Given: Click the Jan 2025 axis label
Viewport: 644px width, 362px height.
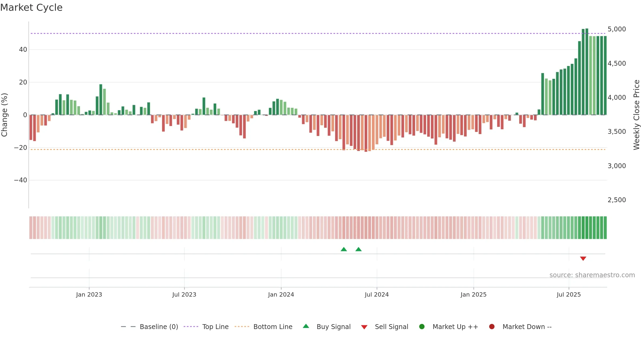Looking at the screenshot, I should [x=474, y=294].
